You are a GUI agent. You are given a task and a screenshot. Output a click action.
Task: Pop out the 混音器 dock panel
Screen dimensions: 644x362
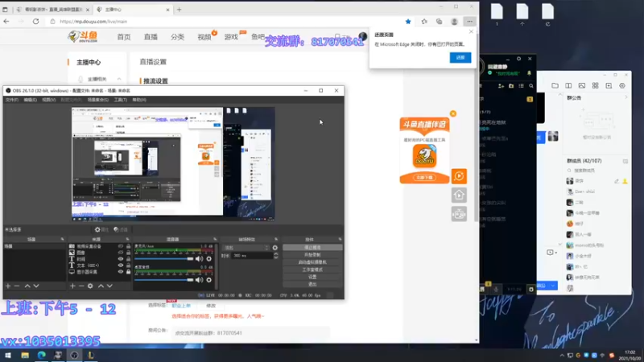pyautogui.click(x=215, y=239)
